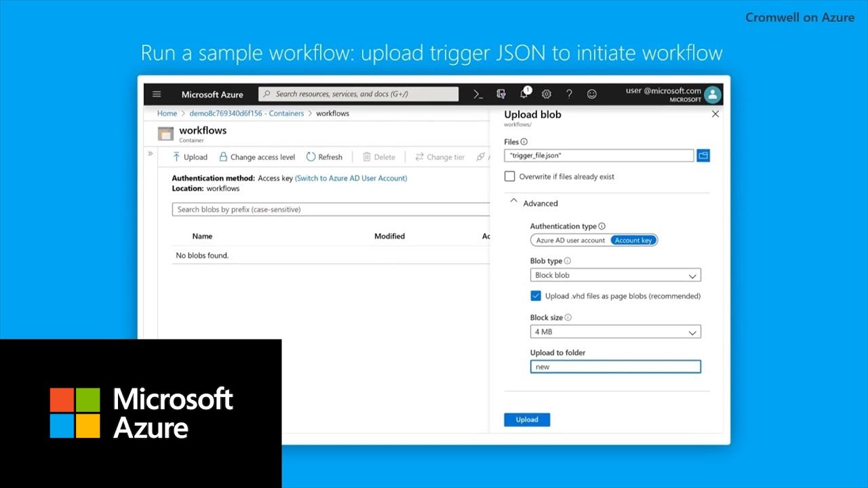
Task: Click the 'Upload blob' panel heading
Action: click(532, 115)
